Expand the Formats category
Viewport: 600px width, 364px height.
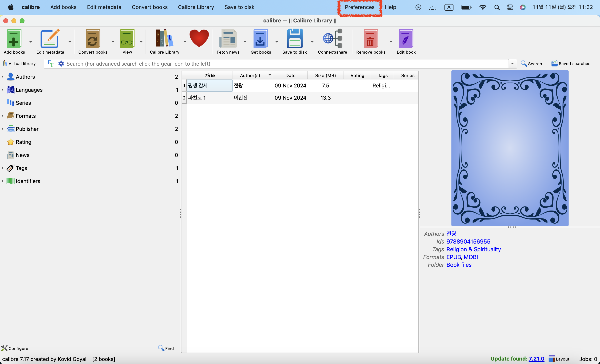(x=2, y=116)
